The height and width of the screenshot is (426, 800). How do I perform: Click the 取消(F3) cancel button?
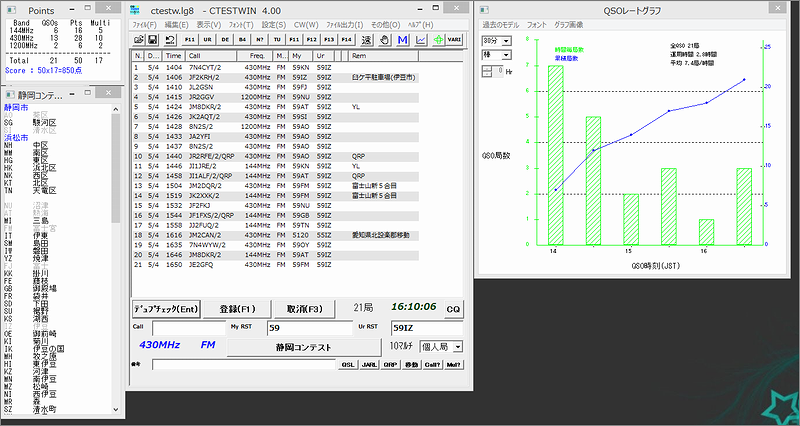point(304,308)
